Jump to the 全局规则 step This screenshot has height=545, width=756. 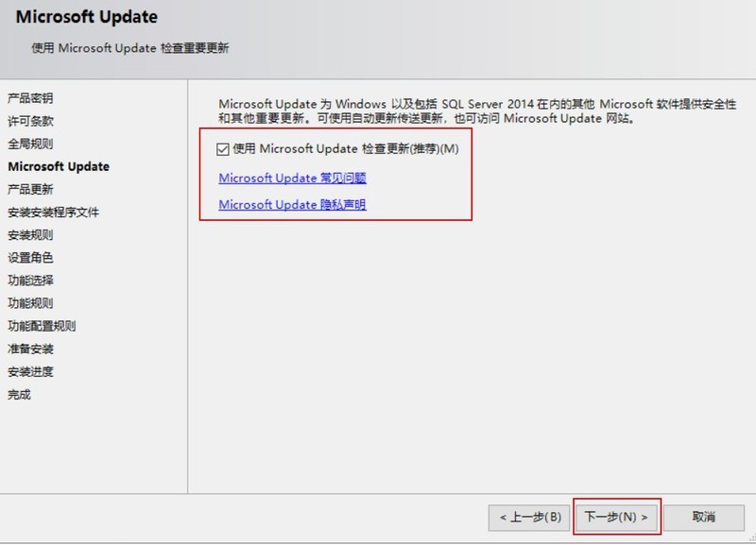tap(30, 144)
